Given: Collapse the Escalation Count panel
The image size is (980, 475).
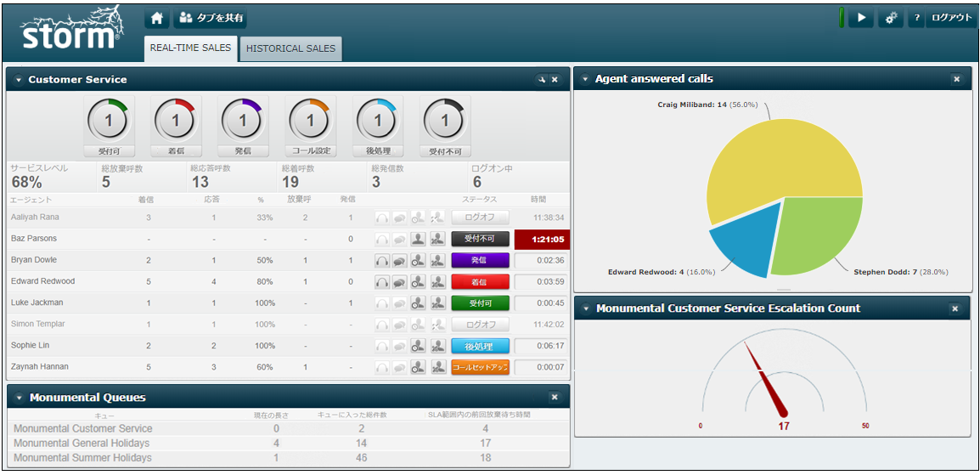Looking at the screenshot, I should [x=585, y=308].
